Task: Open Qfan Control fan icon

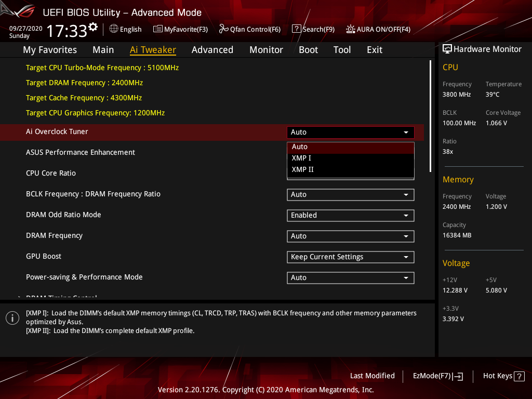Action: coord(223,29)
